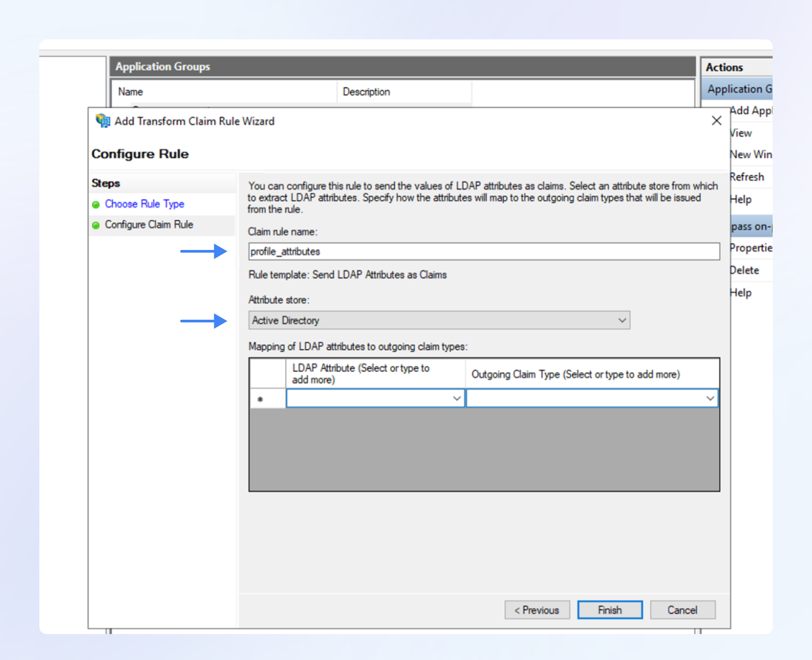812x660 pixels.
Task: Click the wizard icon in the title bar
Action: coord(103,121)
